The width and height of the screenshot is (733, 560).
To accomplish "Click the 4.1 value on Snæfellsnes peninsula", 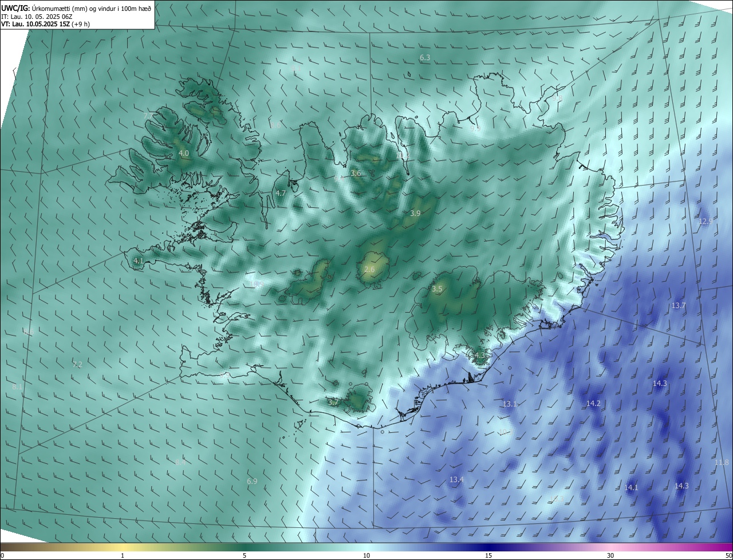I will point(138,261).
